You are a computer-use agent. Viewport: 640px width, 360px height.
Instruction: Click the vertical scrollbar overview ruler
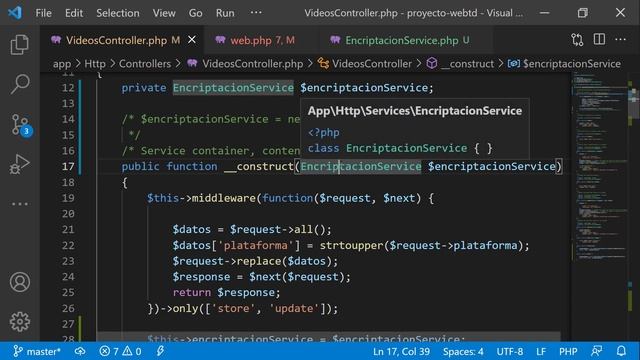click(x=632, y=206)
